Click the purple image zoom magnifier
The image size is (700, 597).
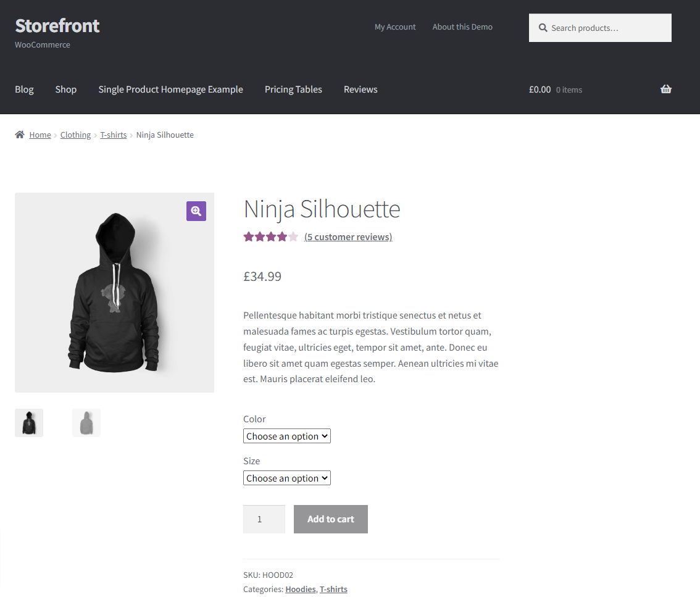196,211
